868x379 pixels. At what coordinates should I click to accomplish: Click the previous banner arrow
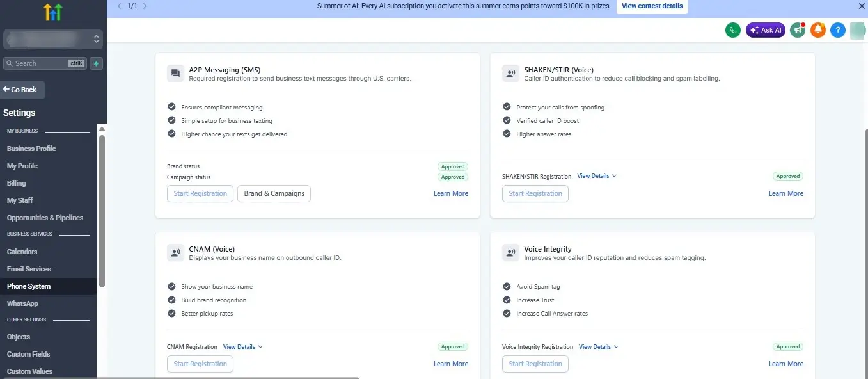click(x=119, y=6)
